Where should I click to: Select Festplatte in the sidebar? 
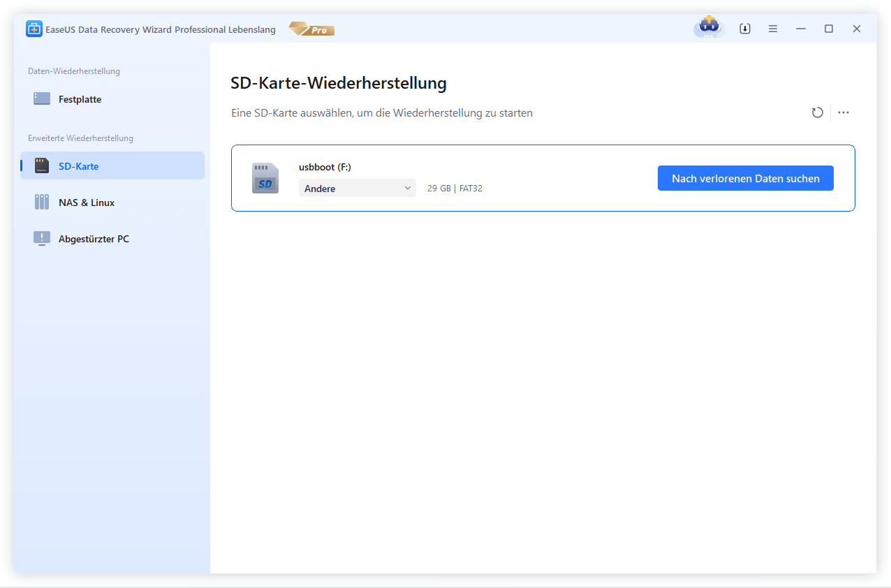pyautogui.click(x=112, y=99)
